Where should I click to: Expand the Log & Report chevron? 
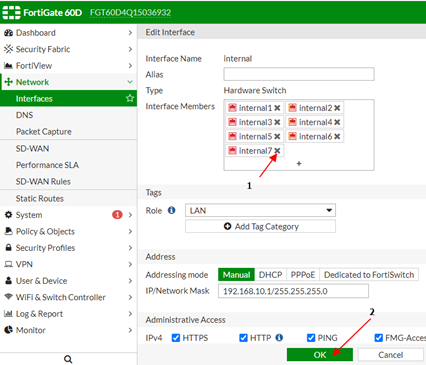(130, 314)
